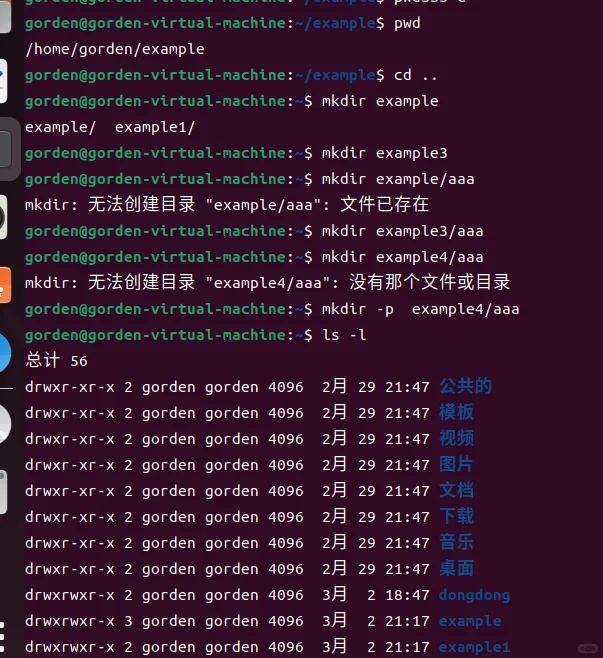603x658 pixels.
Task: Click the 'mkdir example' command without a suffix
Action: [380, 101]
